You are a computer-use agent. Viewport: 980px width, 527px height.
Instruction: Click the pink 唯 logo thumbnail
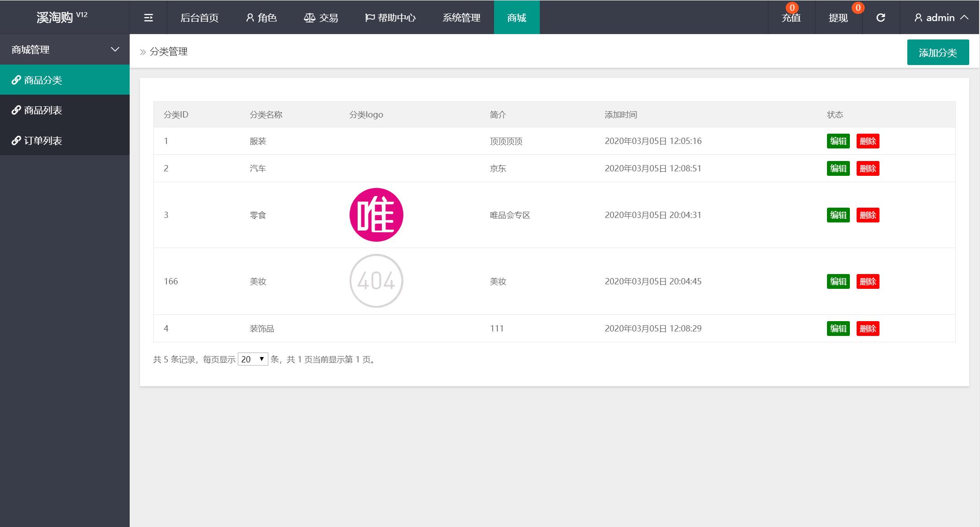[376, 215]
